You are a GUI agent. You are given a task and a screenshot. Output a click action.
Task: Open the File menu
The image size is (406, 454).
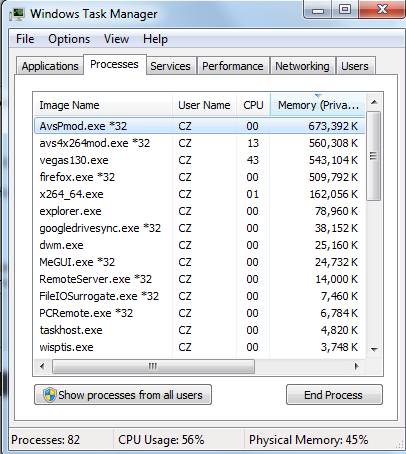click(x=25, y=39)
